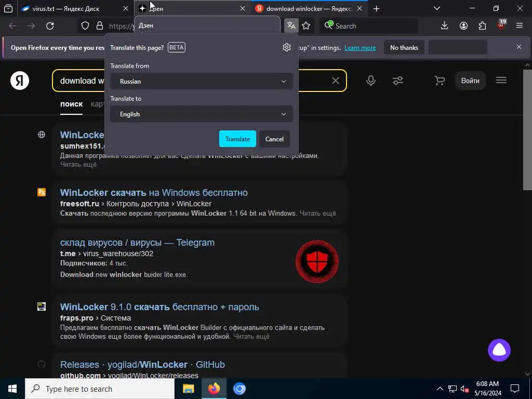Viewport: 532px width, 399px height.
Task: Select the поиск search tab
Action: (71, 104)
